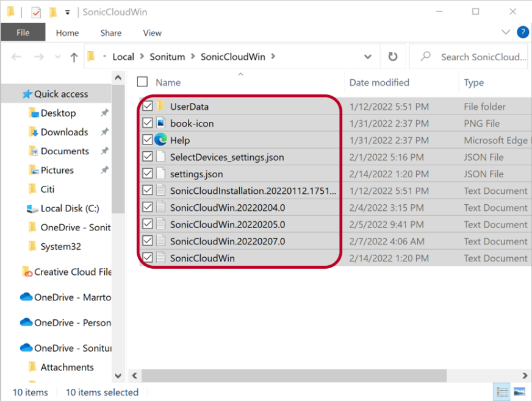Image resolution: width=532 pixels, height=401 pixels.
Task: Switch to large thumbnails view icon
Action: (519, 392)
